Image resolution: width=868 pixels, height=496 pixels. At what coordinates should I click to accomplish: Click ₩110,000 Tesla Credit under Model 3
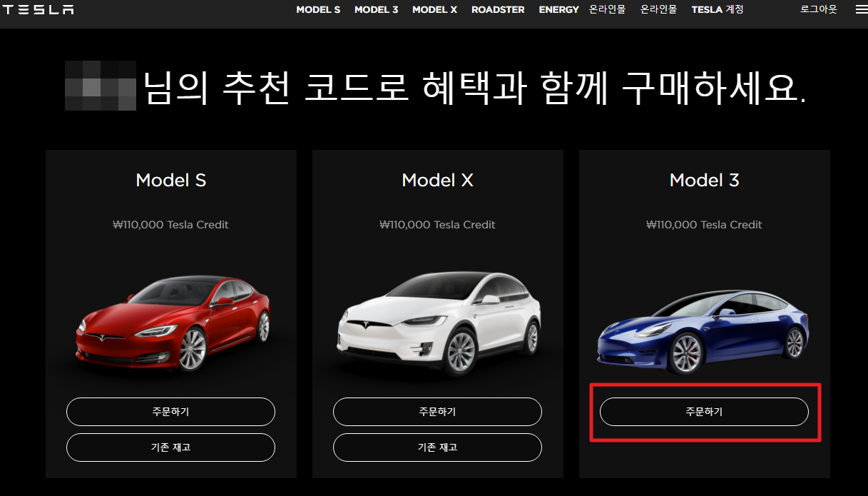(705, 225)
